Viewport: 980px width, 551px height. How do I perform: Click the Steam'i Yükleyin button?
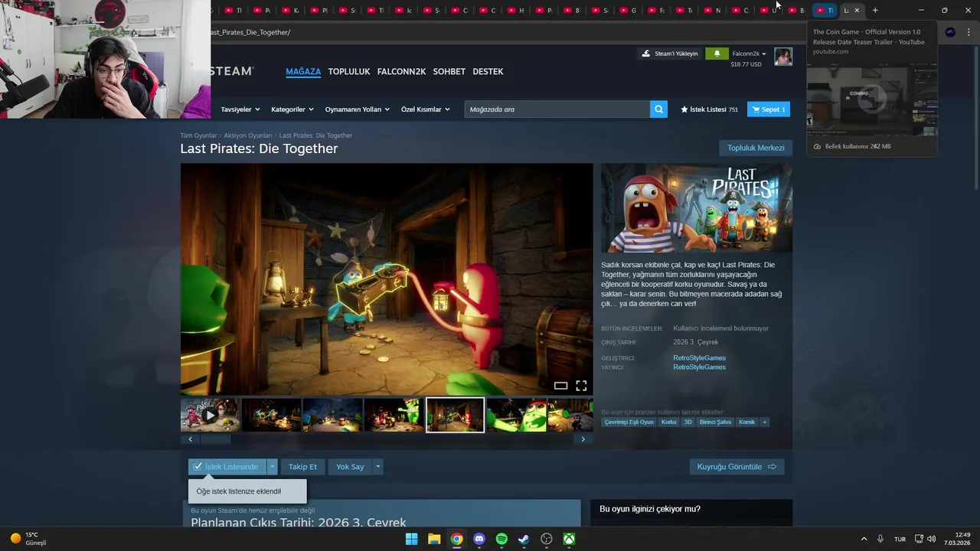pos(670,54)
